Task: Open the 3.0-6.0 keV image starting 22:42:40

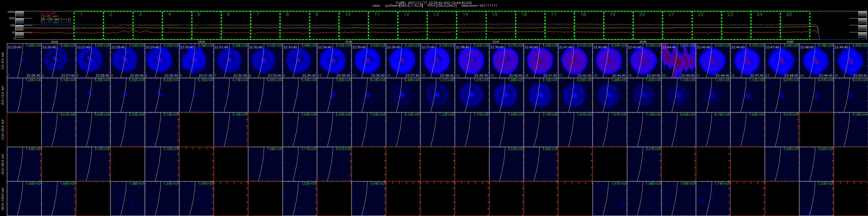Action: click(610, 61)
